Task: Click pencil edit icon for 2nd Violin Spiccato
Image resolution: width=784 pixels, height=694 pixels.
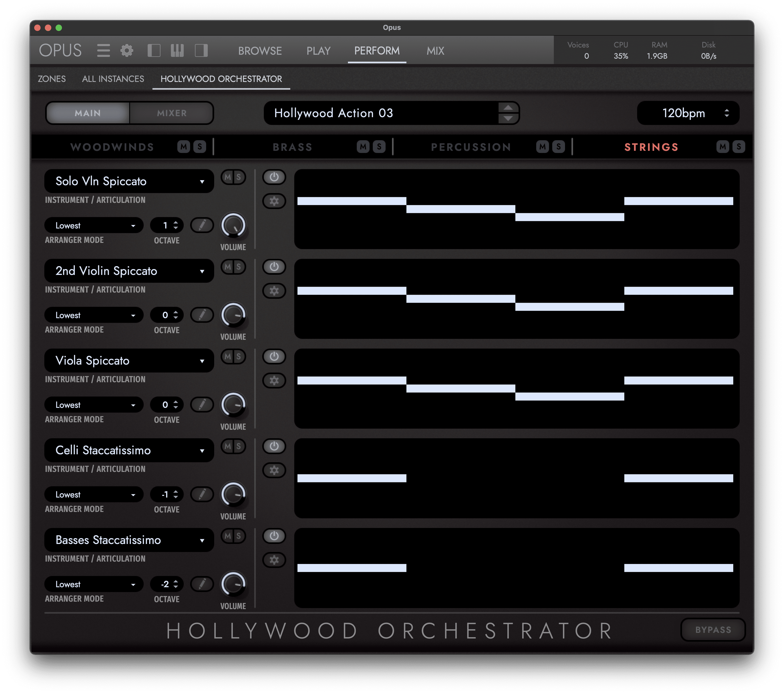Action: pyautogui.click(x=202, y=315)
